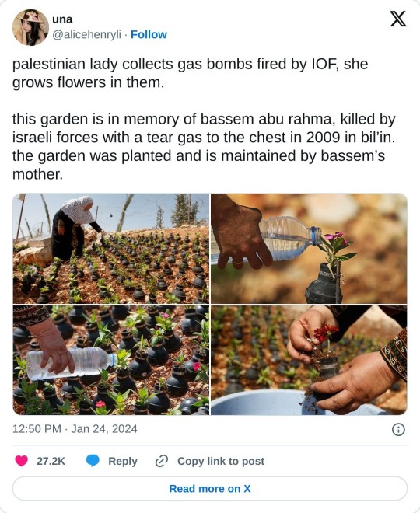
Task: Open the 27.2K likes count
Action: pyautogui.click(x=51, y=461)
